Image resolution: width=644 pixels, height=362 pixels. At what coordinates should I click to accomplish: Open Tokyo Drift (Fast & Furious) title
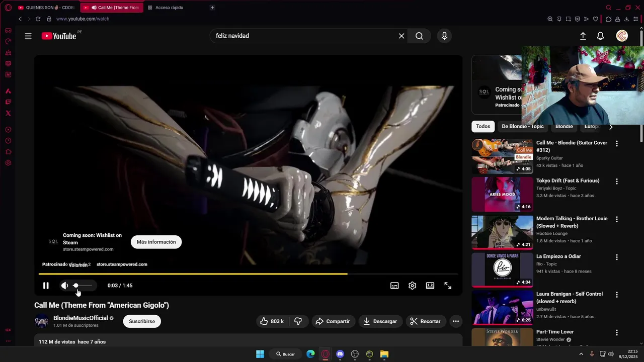568,180
